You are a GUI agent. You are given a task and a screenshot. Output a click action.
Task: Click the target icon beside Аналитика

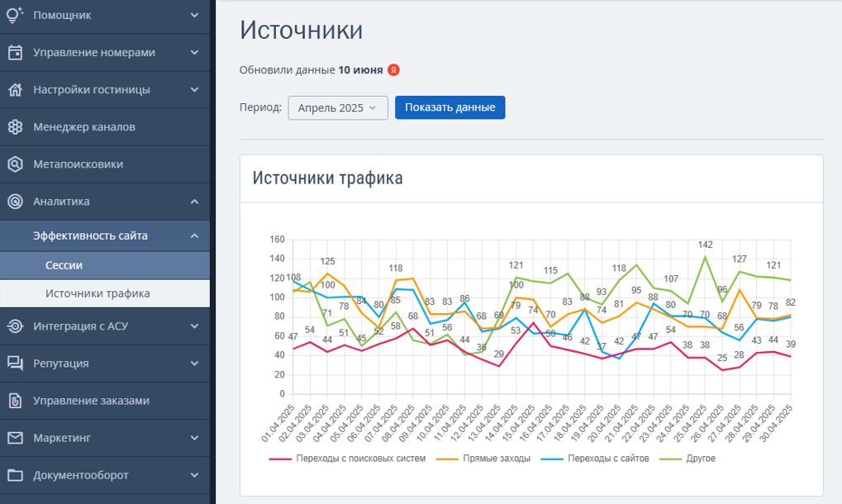pyautogui.click(x=15, y=202)
